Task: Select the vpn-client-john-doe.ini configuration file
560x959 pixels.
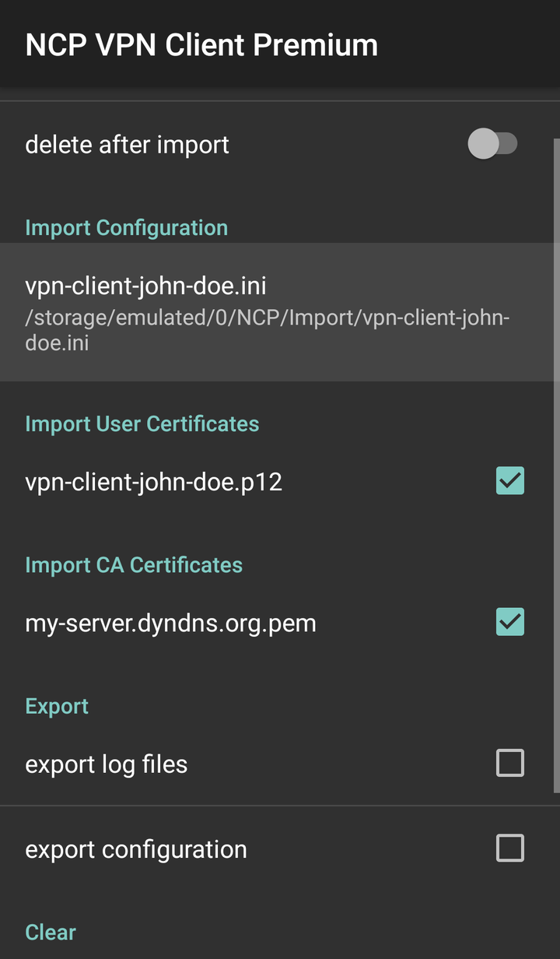Action: 280,312
